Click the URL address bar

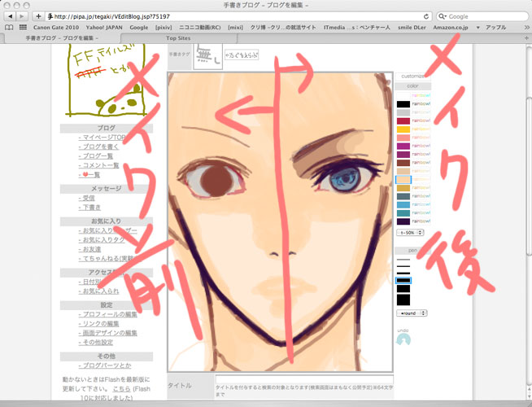click(x=238, y=16)
